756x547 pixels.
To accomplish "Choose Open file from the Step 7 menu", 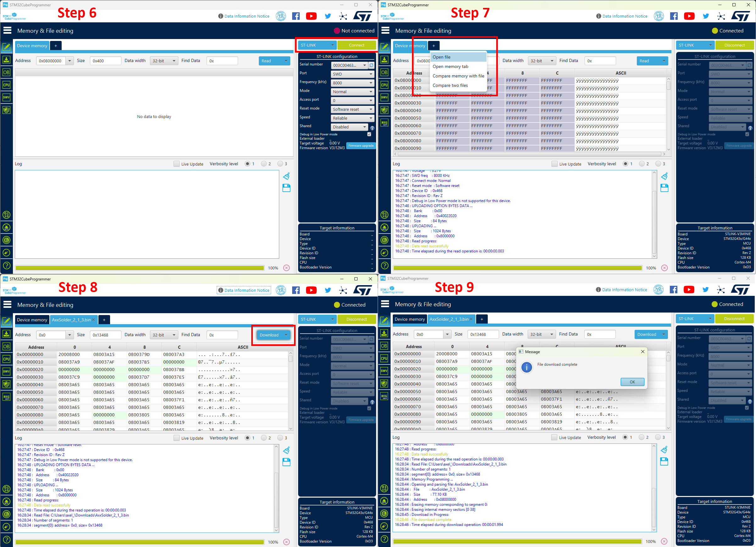I will (442, 57).
